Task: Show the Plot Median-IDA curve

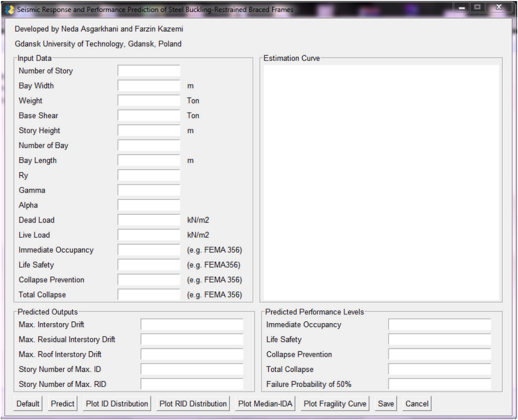Action: coord(265,404)
